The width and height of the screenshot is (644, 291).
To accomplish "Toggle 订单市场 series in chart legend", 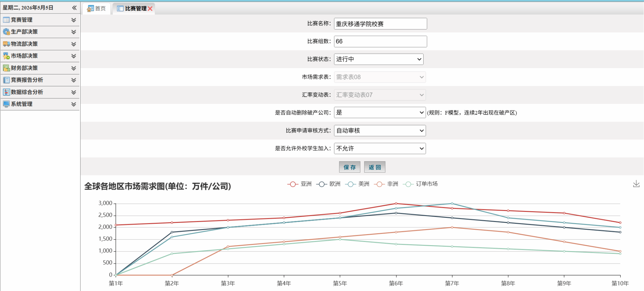I will pos(420,184).
